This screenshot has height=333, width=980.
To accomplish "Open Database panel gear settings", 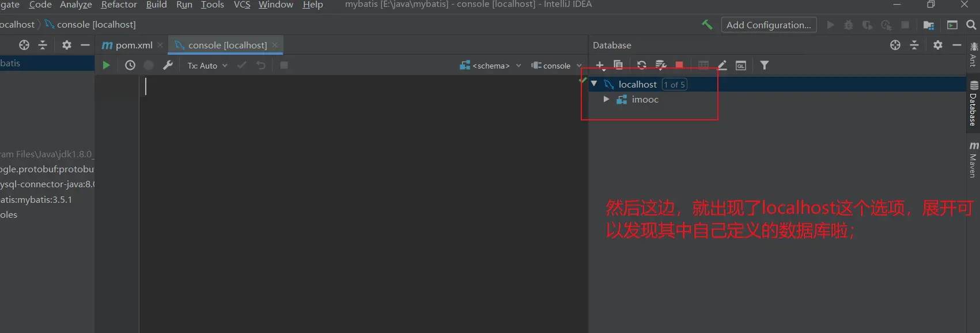I will pyautogui.click(x=938, y=45).
